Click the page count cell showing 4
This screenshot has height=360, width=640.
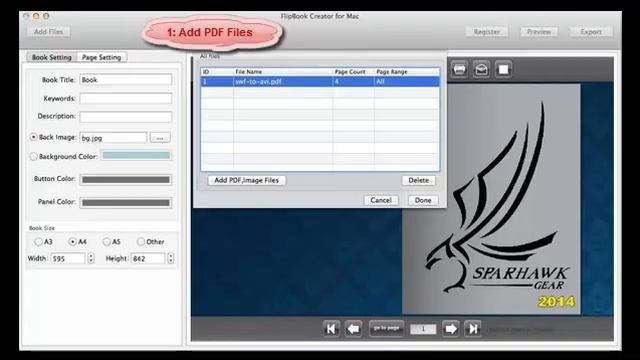[353, 82]
